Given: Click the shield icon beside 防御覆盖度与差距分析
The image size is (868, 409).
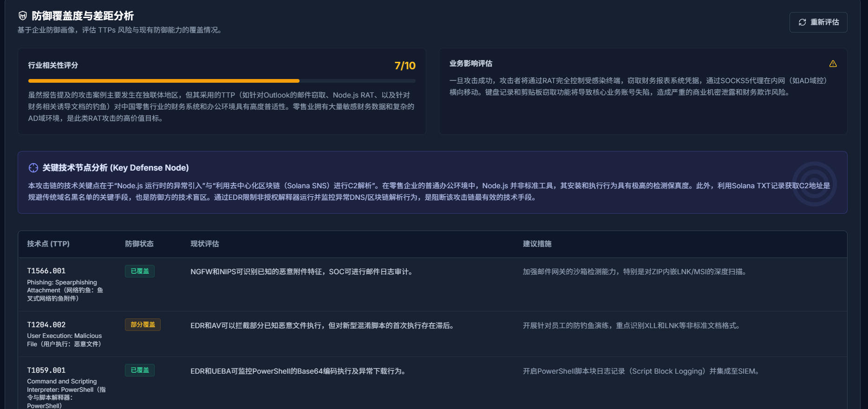Looking at the screenshot, I should coord(23,16).
